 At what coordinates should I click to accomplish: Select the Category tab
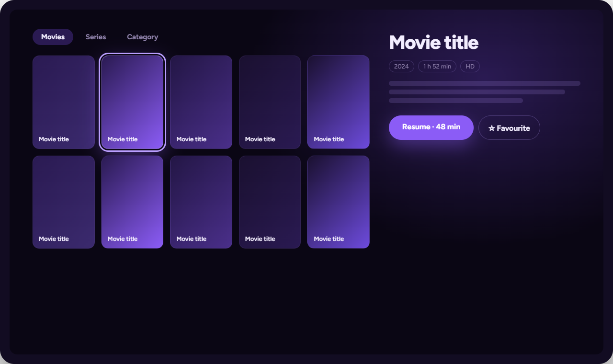(142, 37)
